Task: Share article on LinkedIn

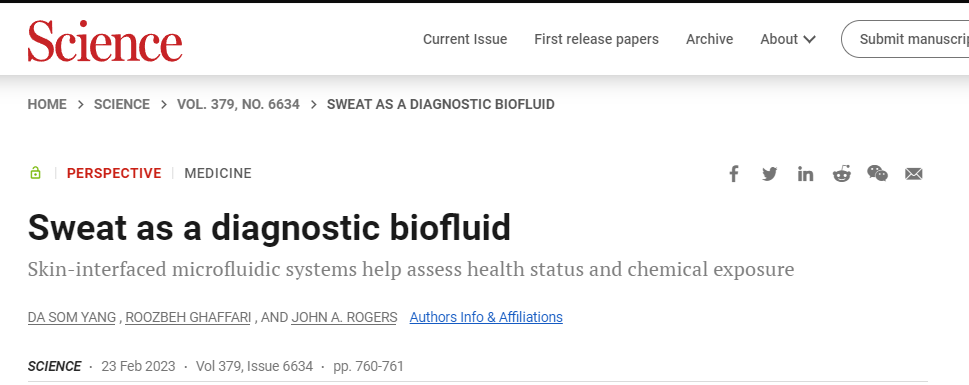Action: (805, 174)
